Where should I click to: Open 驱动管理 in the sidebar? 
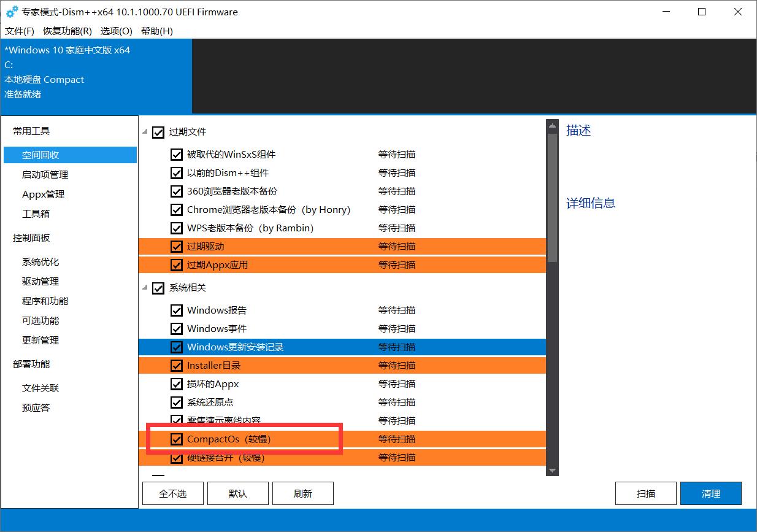40,282
